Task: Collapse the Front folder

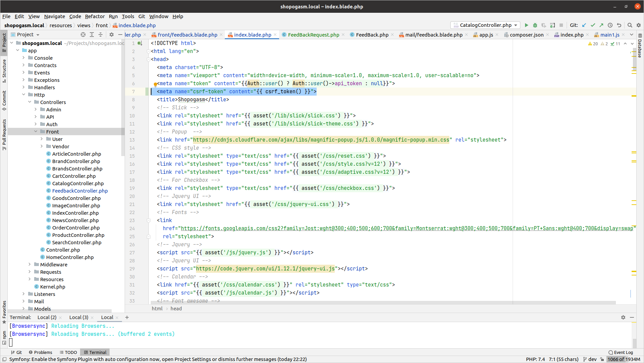Action: pyautogui.click(x=36, y=132)
